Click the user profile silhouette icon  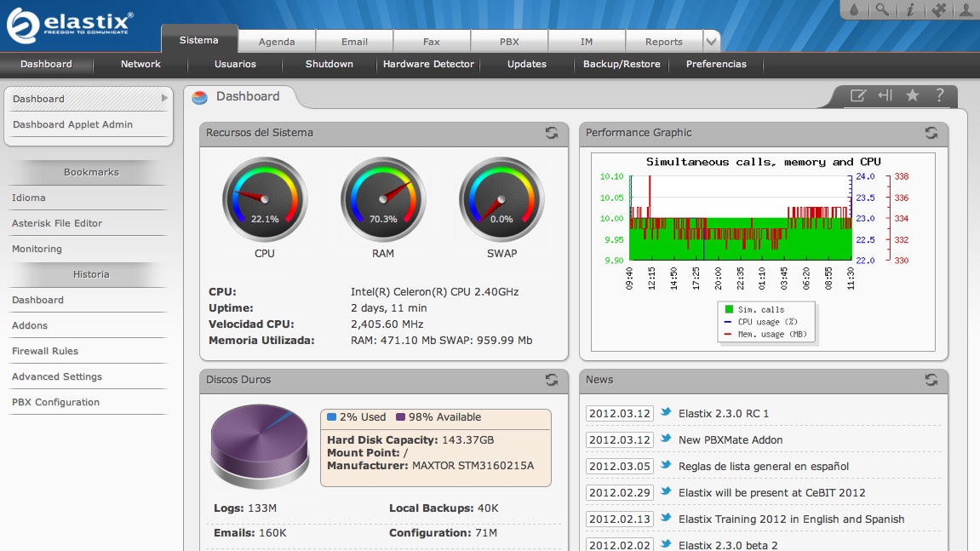pos(966,9)
